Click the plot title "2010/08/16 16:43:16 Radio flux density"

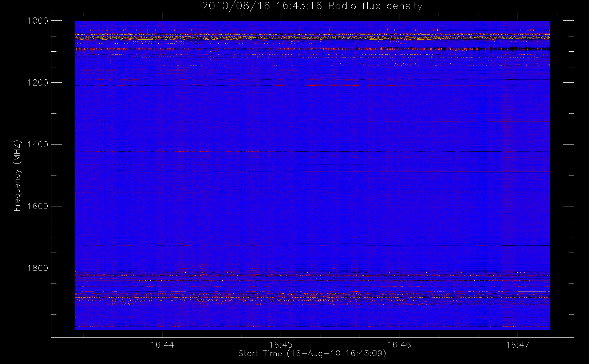tap(312, 6)
